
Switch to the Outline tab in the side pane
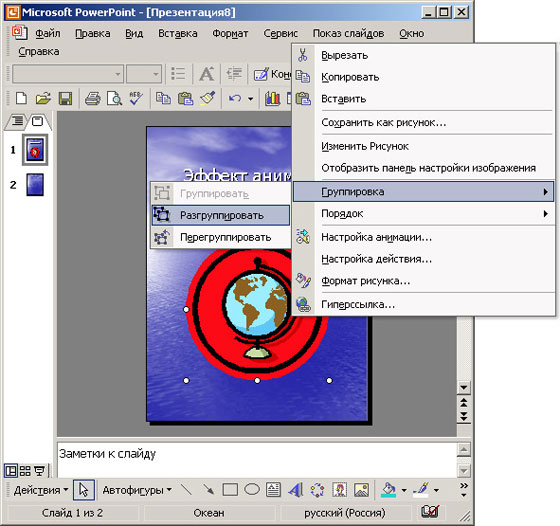[x=16, y=121]
